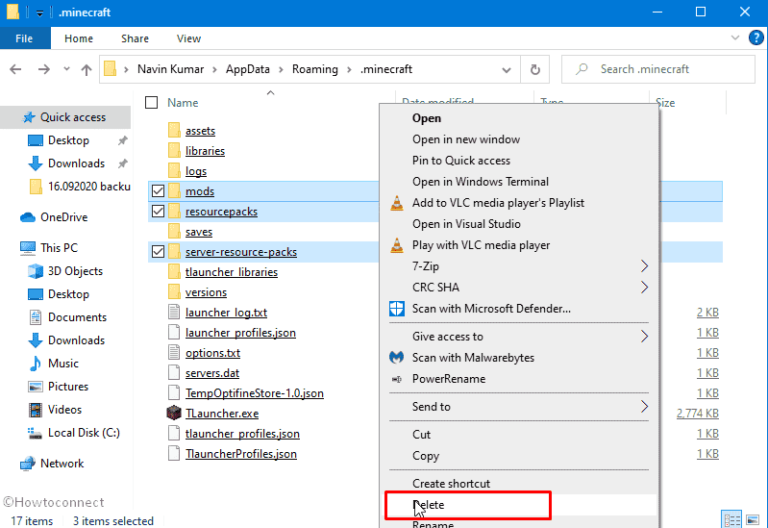Click the PowerRename icon in context menu
This screenshot has height=528, width=768.
click(397, 379)
